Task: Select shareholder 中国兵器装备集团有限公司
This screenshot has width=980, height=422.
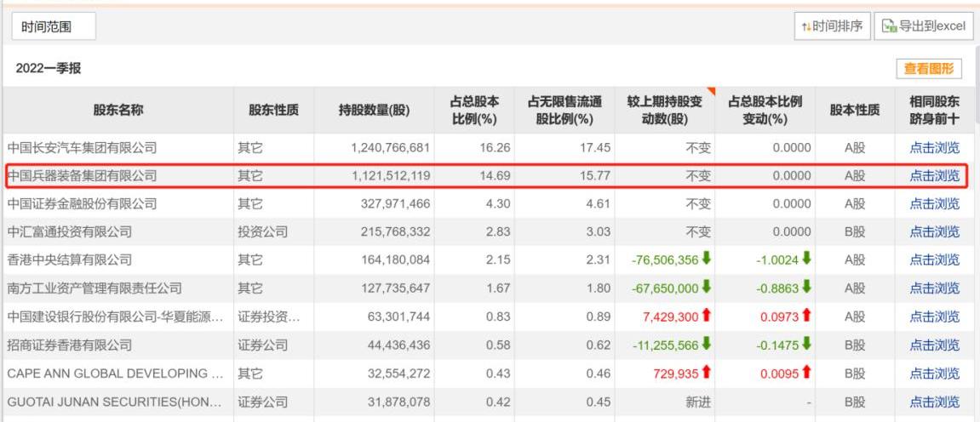Action: (82, 176)
